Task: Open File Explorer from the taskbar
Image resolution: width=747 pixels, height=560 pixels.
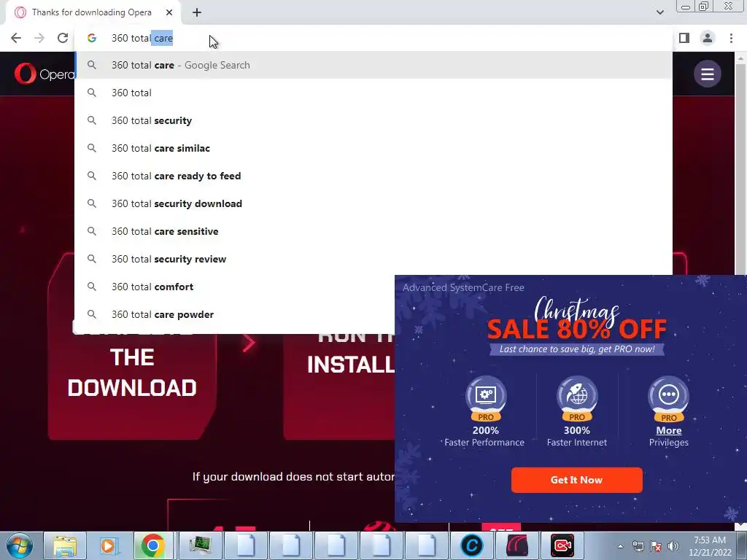Action: pyautogui.click(x=65, y=545)
